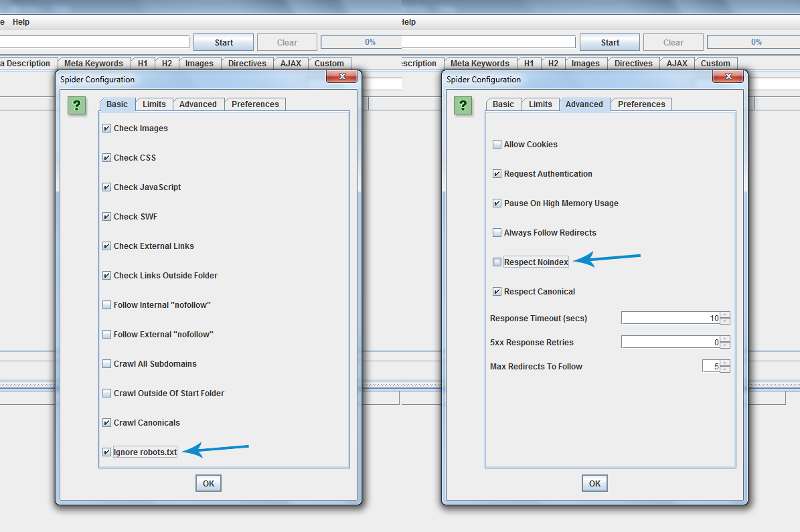This screenshot has height=532, width=800.
Task: Toggle the Crawl All Subdomains checkbox
Action: 106,364
